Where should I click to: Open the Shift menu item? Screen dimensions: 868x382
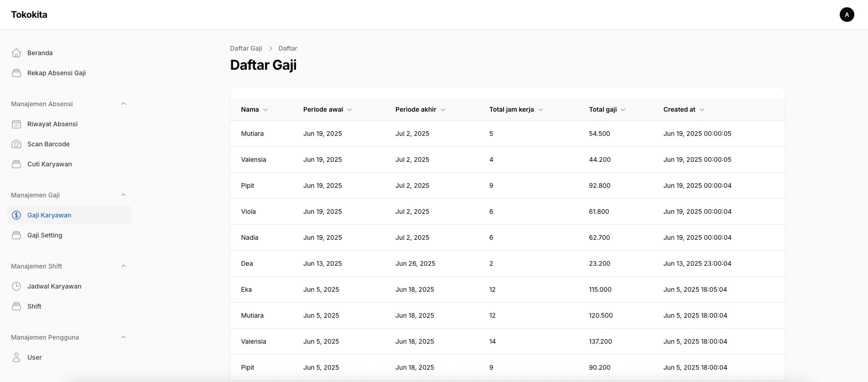(x=34, y=306)
